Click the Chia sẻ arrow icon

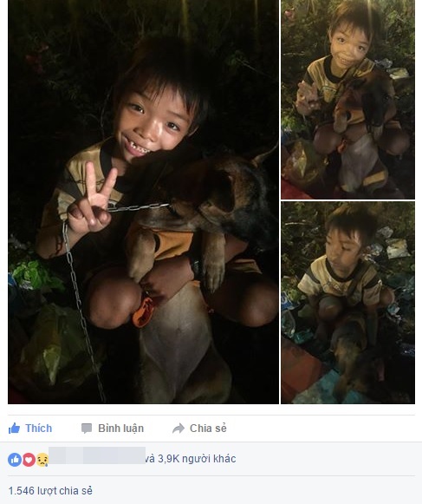pyautogui.click(x=179, y=429)
